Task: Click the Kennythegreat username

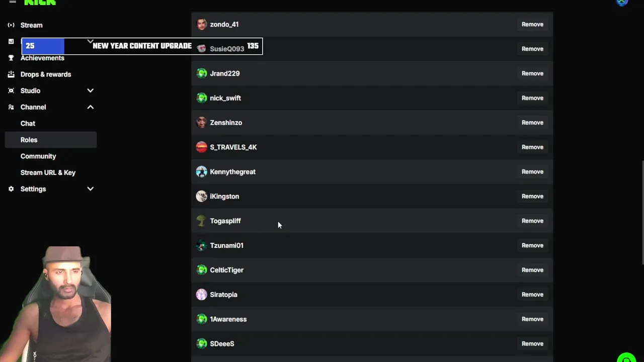Action: tap(232, 172)
